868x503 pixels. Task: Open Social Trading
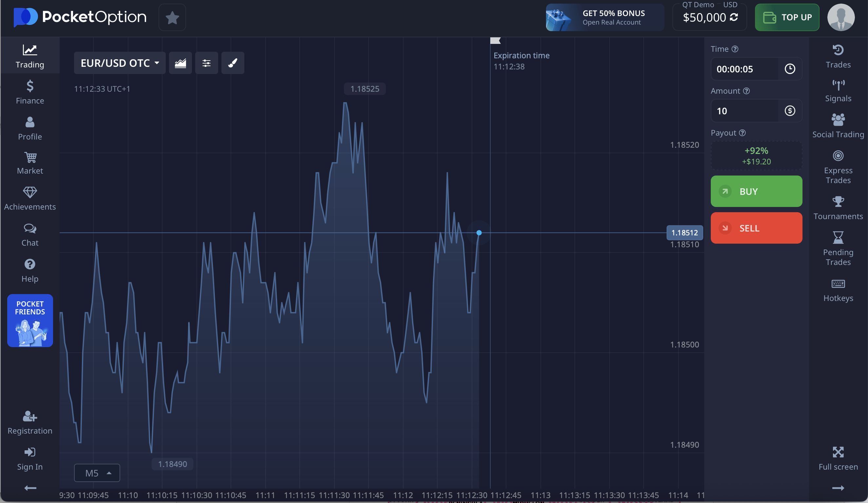[x=838, y=126]
